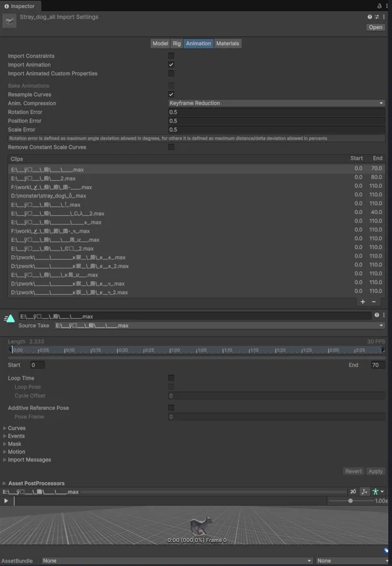The width and height of the screenshot is (392, 566).
Task: Uncheck Import Animation checkbox
Action: click(x=171, y=65)
